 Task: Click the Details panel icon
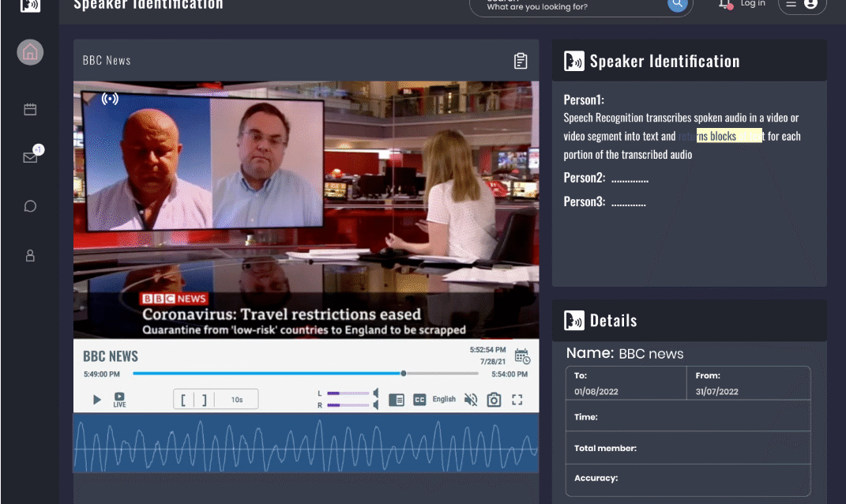pos(574,321)
